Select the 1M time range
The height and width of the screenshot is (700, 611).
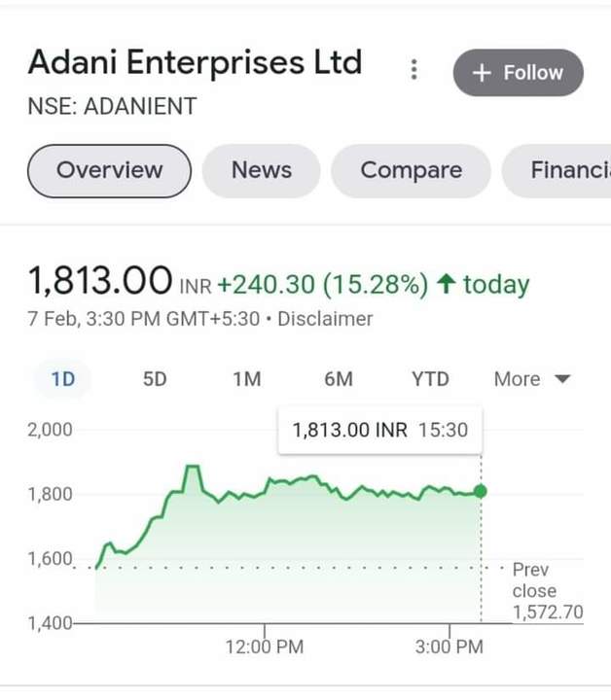[x=247, y=379]
